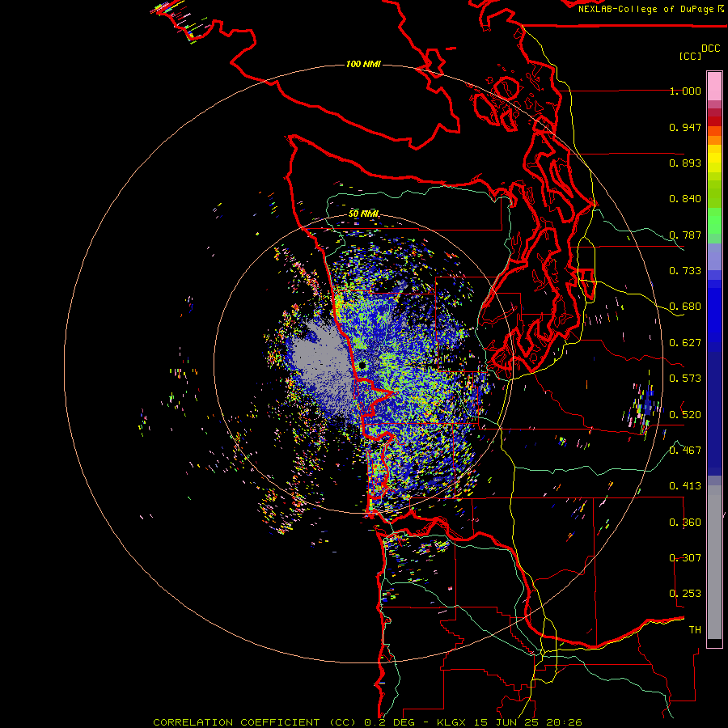
Task: Pick the periwinkle segment of the color bar
Action: [714, 257]
